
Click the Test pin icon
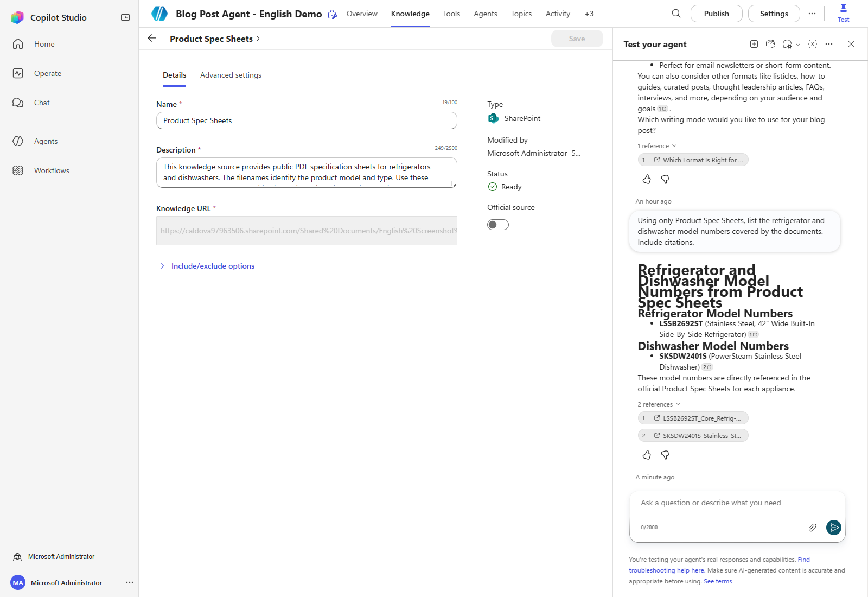(x=844, y=13)
